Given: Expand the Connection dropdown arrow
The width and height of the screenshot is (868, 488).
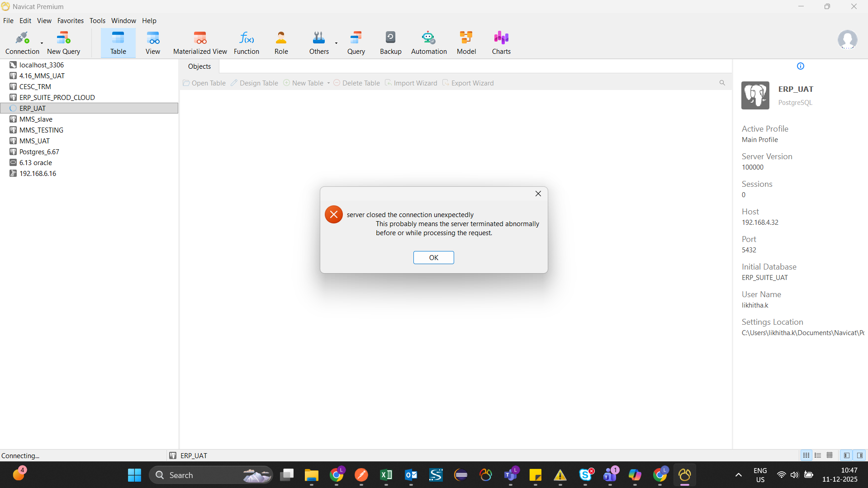Looking at the screenshot, I should coord(42,43).
